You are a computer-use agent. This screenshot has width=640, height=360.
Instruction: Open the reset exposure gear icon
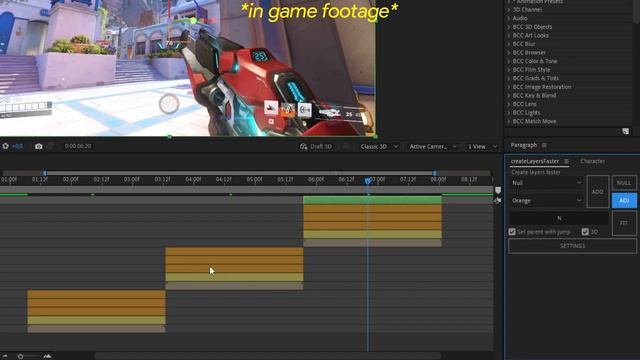(5, 146)
